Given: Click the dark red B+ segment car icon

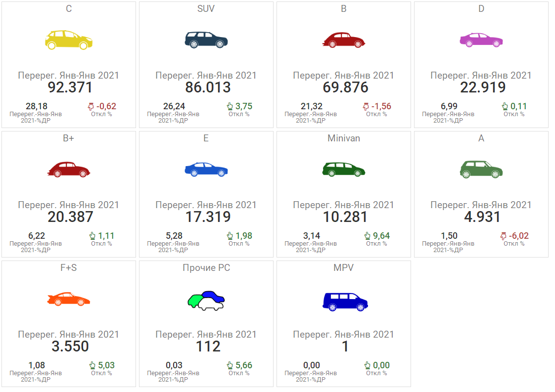Looking at the screenshot, I should click(x=69, y=170).
